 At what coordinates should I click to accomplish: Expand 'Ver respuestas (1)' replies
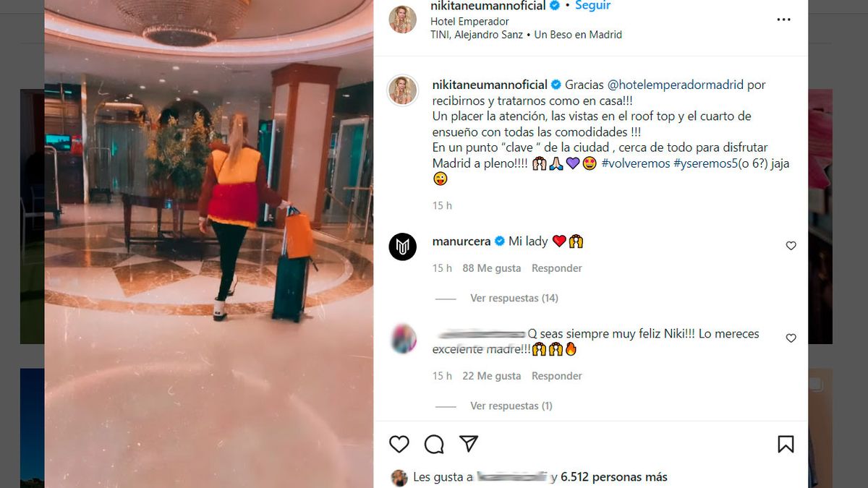tap(511, 406)
